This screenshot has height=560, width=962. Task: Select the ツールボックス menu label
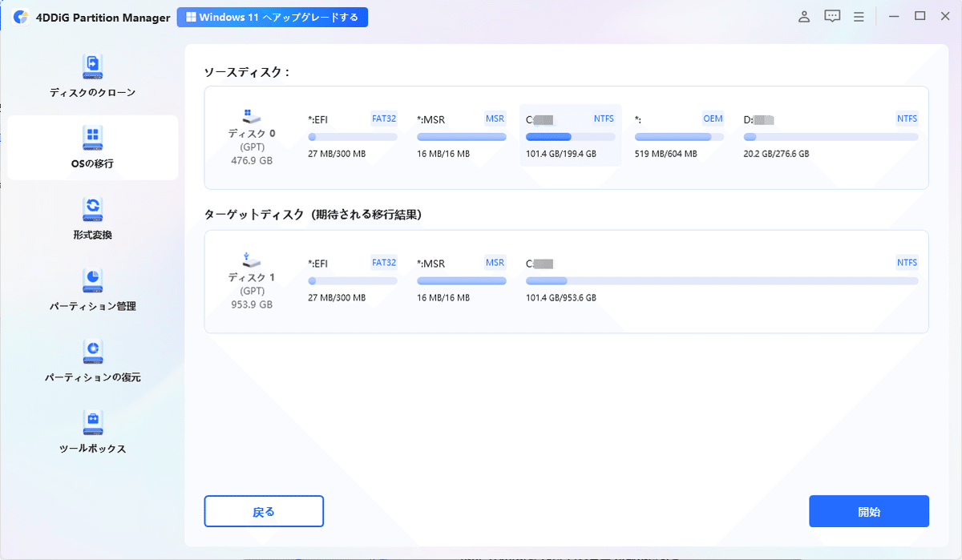[93, 449]
